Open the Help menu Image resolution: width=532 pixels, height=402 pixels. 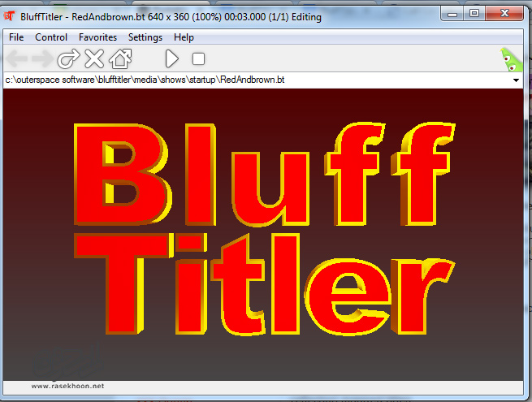pyautogui.click(x=184, y=37)
